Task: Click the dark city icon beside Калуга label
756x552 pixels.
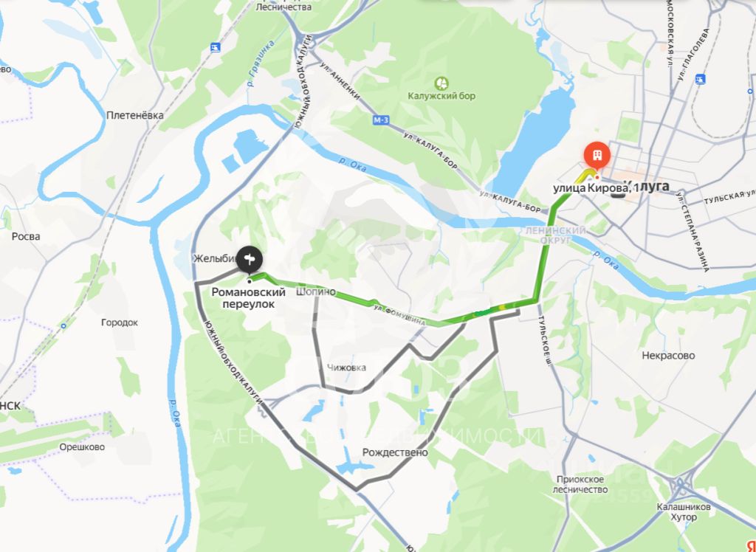Action: point(619,193)
